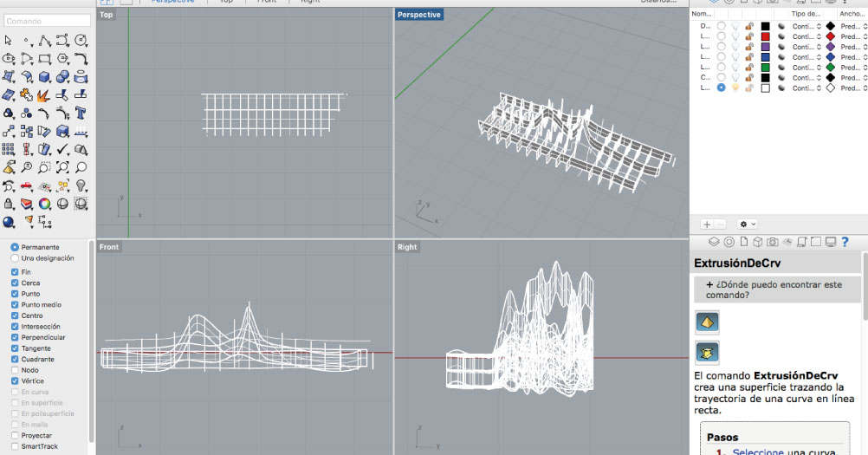
Task: Open the Layers stack icon in lower panel
Action: click(x=714, y=242)
